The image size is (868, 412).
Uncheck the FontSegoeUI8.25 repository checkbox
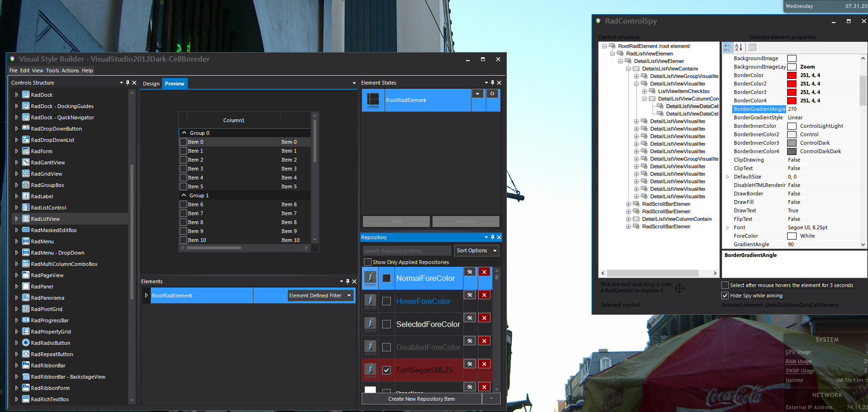pos(387,370)
